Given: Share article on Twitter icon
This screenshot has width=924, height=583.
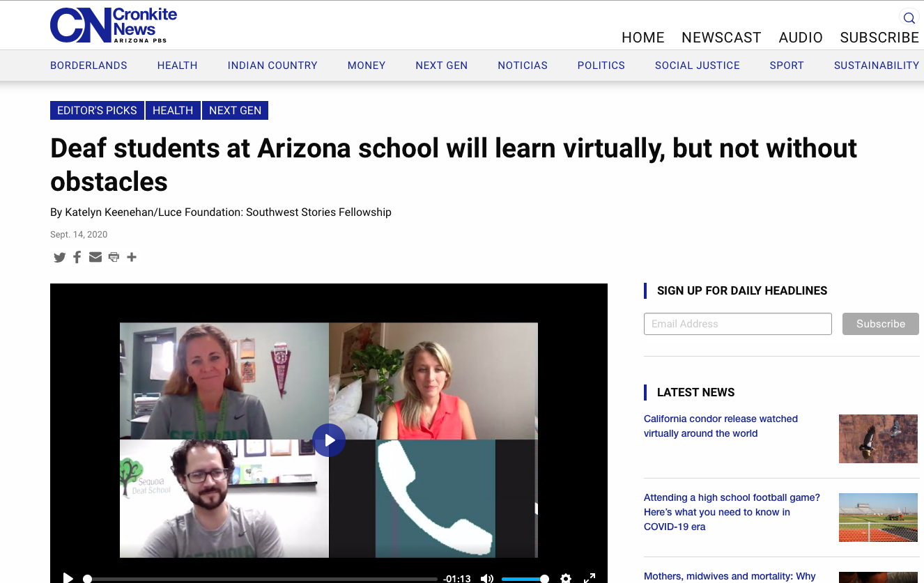Looking at the screenshot, I should coord(60,258).
